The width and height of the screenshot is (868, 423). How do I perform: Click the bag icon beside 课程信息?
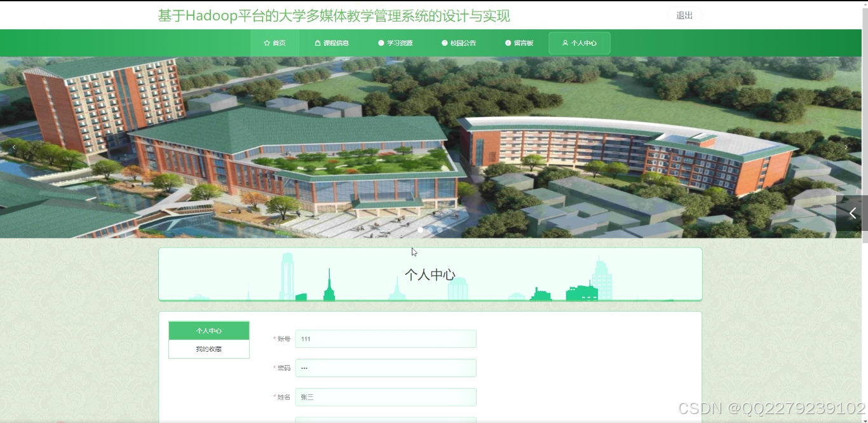[x=318, y=43]
